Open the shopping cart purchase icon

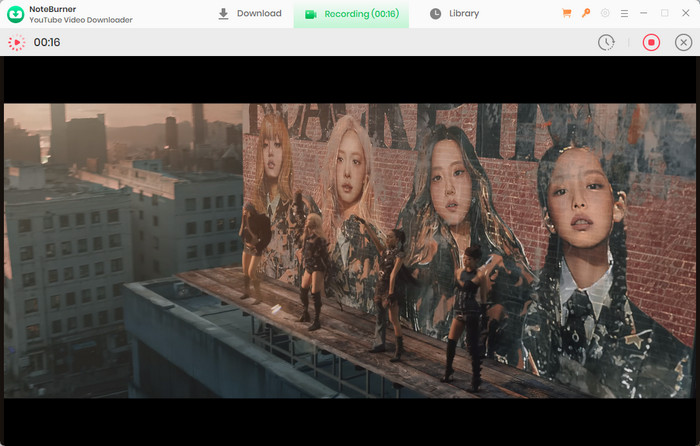point(567,14)
